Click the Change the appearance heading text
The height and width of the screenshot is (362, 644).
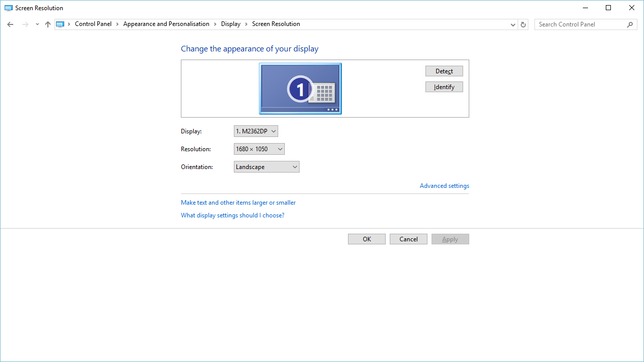(250, 49)
